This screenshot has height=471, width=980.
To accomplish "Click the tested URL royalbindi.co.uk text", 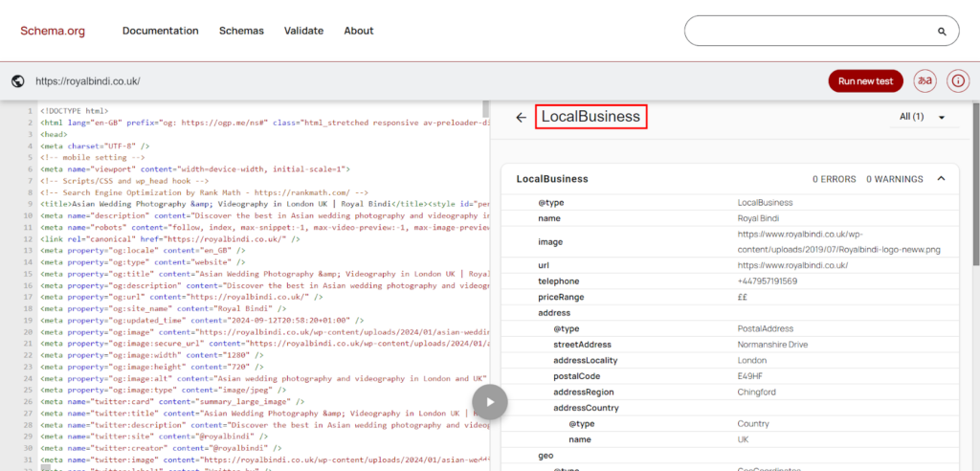I will click(87, 81).
